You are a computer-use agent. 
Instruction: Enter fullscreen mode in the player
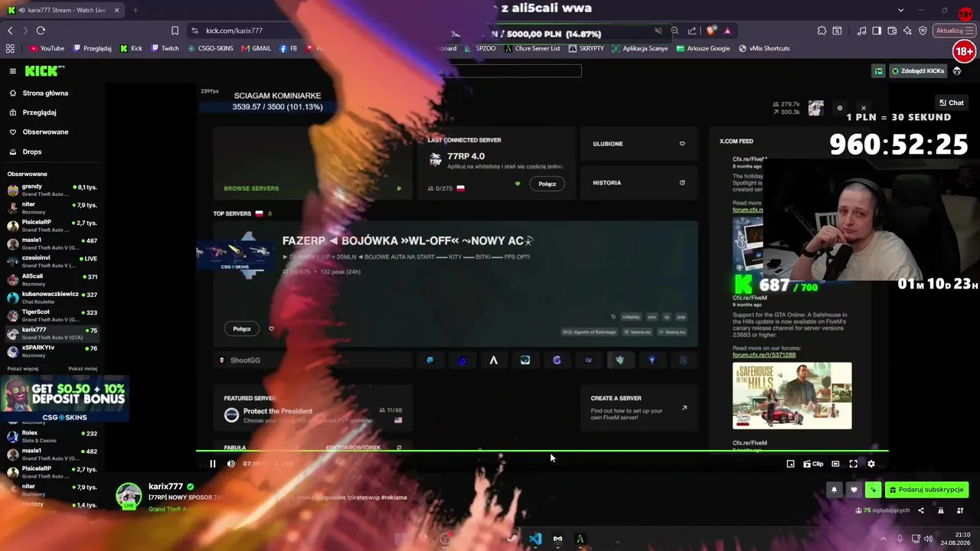[x=854, y=464]
